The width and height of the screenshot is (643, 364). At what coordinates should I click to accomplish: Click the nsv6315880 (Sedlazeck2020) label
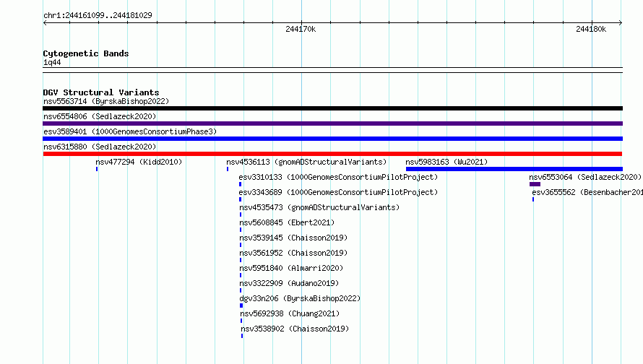(100, 147)
